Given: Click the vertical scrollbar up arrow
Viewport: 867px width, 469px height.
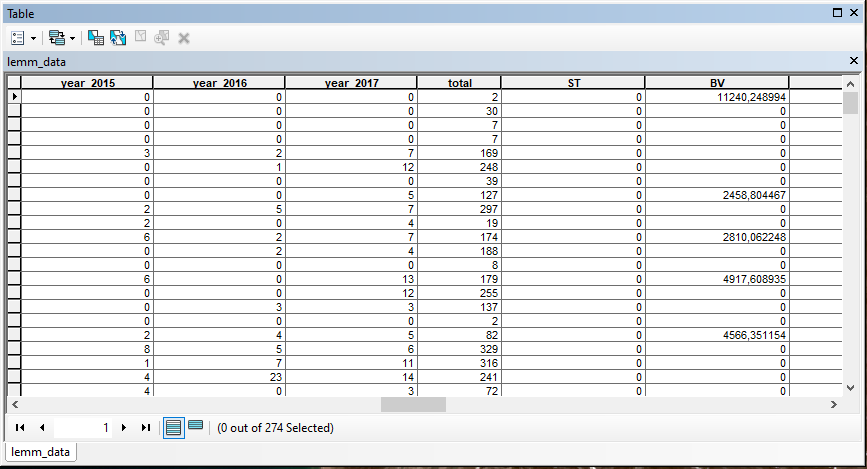Looking at the screenshot, I should [850, 84].
